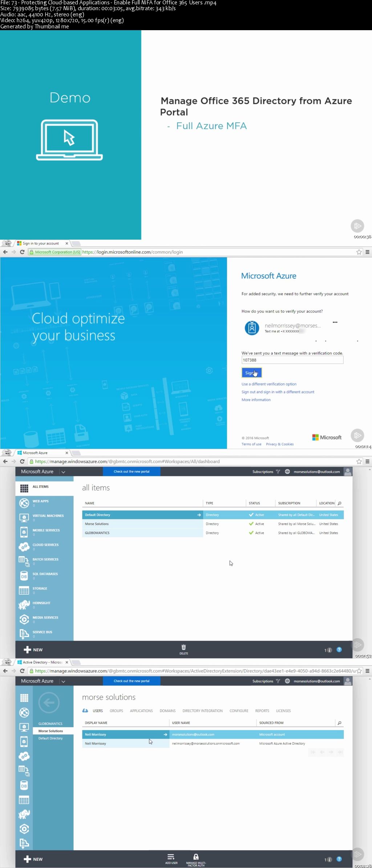Switch to CONFIGURE tab
The image size is (372, 868).
(x=239, y=711)
